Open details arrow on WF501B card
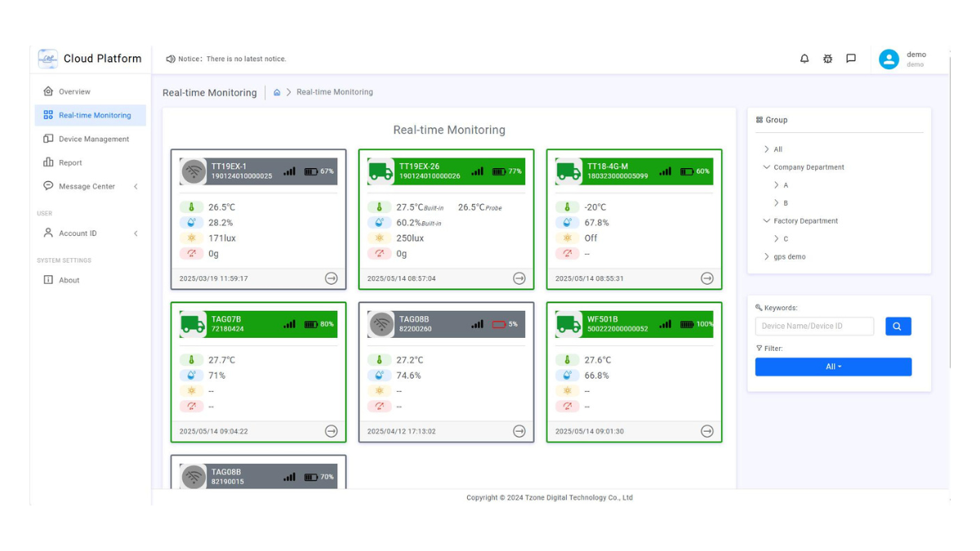980x551 pixels. pos(707,431)
